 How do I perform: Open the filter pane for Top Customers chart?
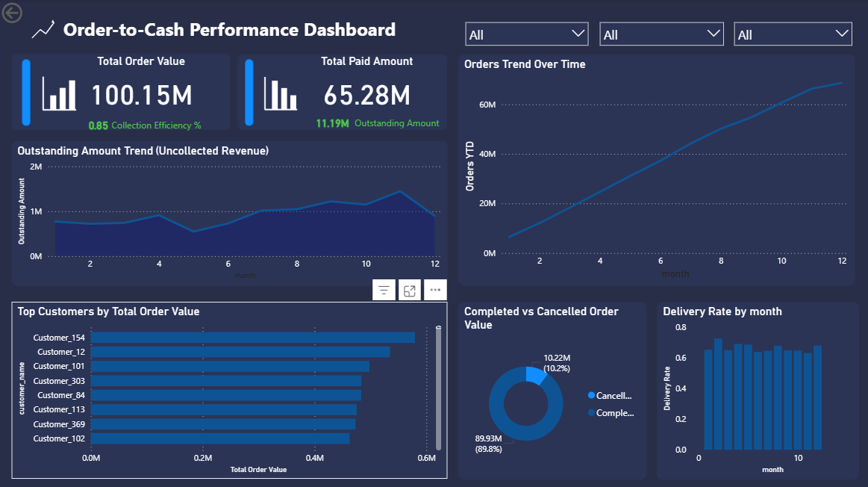click(x=383, y=290)
